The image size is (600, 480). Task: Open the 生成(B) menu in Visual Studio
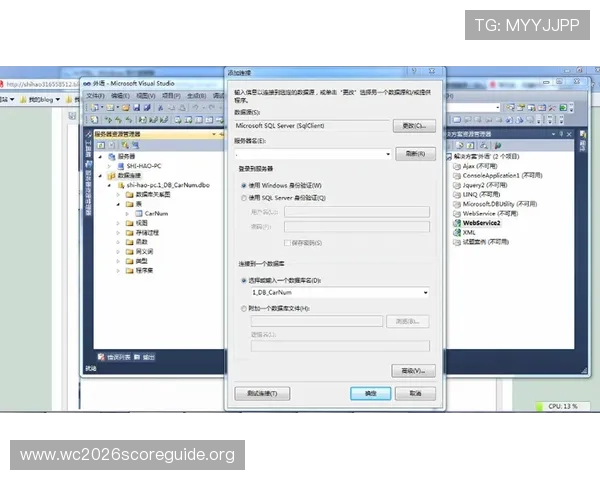pyautogui.click(x=197, y=96)
